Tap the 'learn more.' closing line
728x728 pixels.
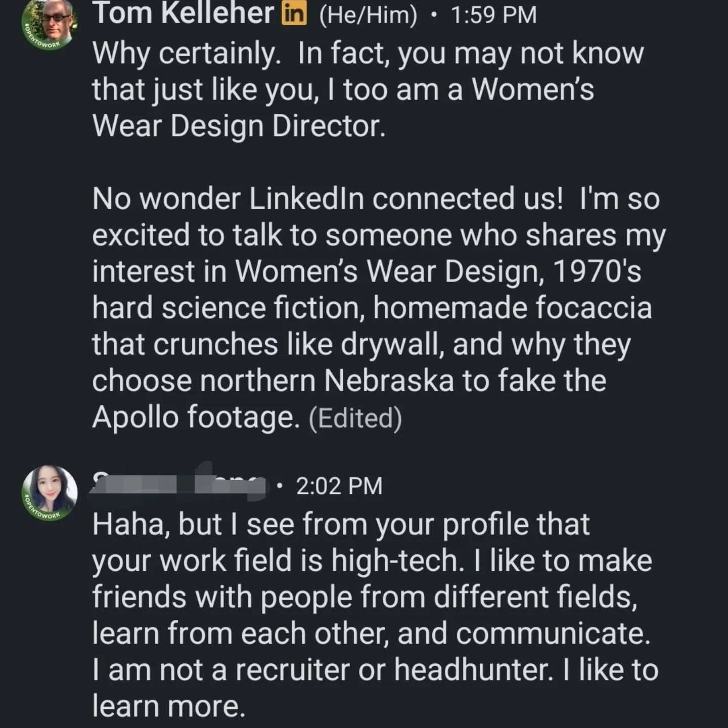coord(168,706)
